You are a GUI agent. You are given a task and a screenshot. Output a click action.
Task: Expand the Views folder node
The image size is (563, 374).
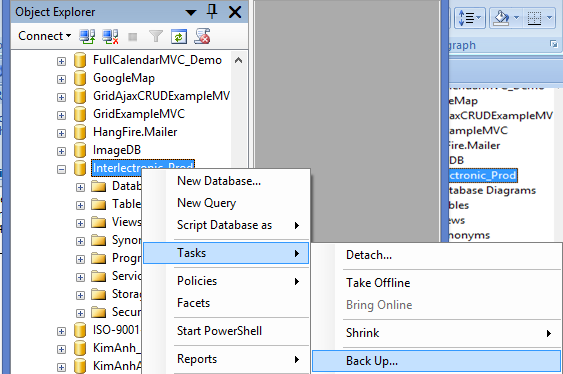pos(80,223)
